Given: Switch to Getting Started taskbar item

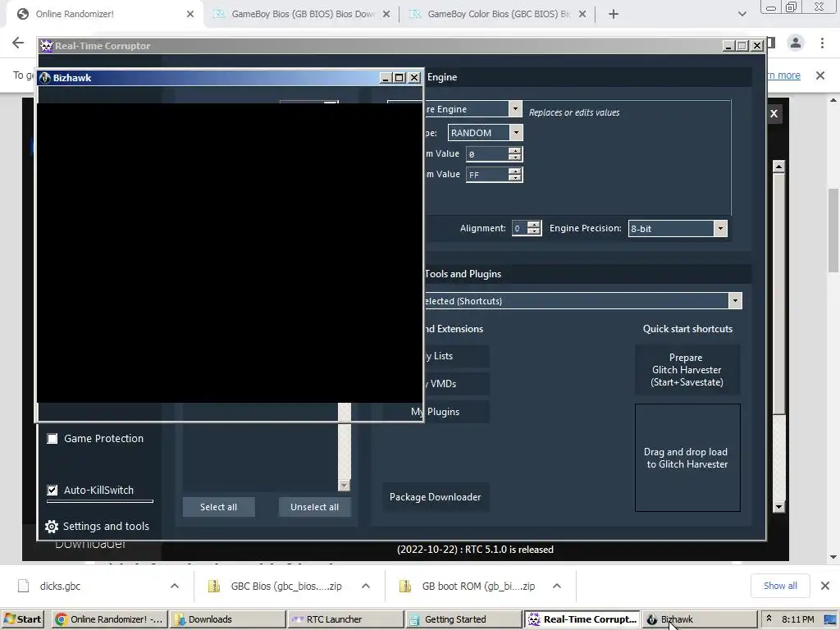Looking at the screenshot, I should pyautogui.click(x=463, y=619).
